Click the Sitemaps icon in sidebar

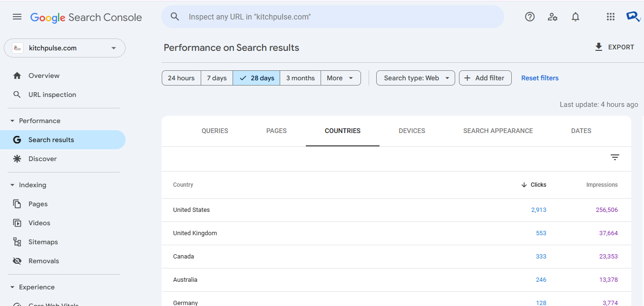click(x=17, y=242)
